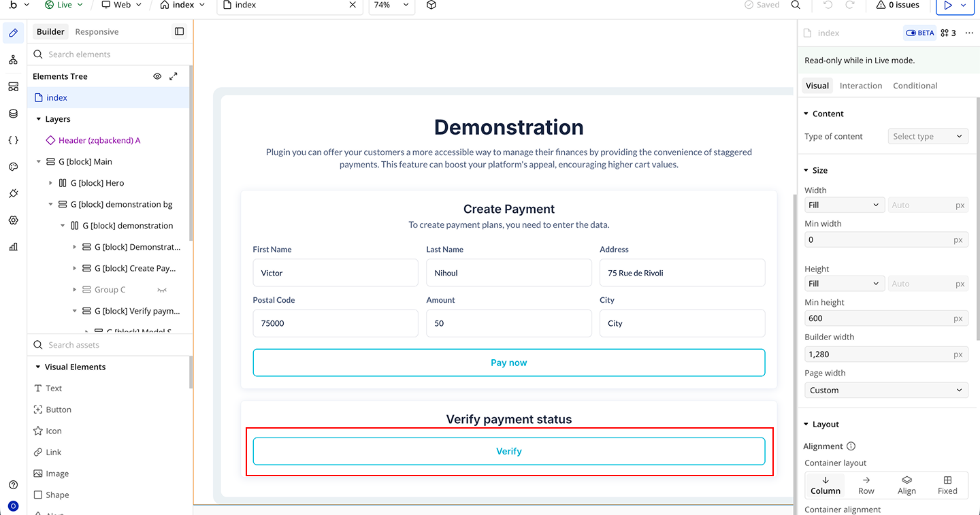Click the 0 issues indicator

899,5
